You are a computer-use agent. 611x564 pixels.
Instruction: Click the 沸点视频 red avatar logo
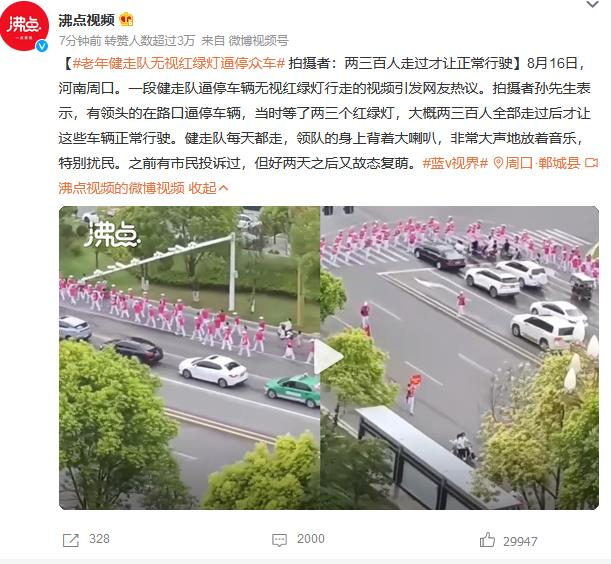point(24,26)
